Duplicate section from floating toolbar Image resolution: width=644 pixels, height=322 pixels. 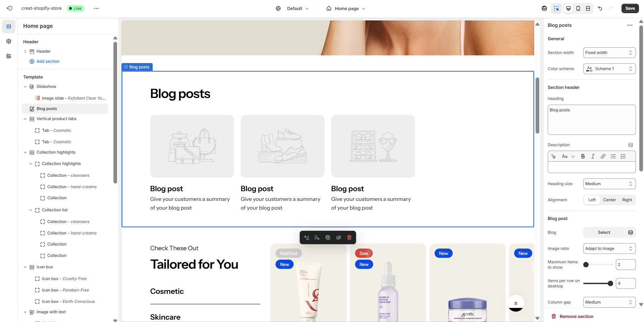(x=328, y=237)
